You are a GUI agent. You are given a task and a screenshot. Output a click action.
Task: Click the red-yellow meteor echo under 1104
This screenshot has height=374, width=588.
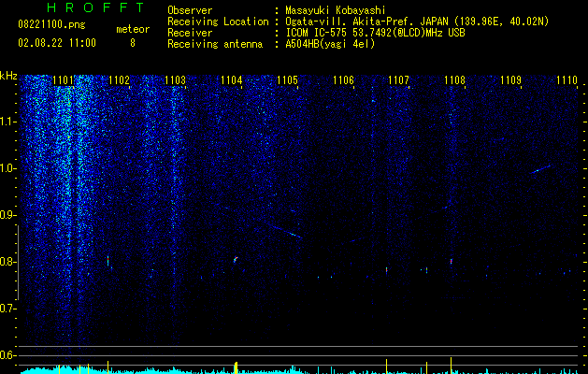236,259
